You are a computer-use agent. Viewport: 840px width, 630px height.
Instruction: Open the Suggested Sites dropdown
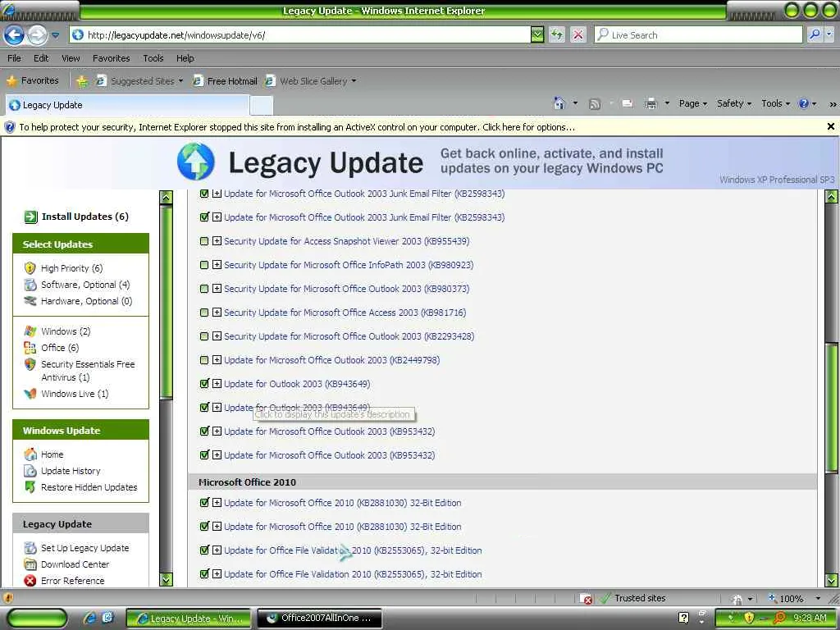click(181, 81)
